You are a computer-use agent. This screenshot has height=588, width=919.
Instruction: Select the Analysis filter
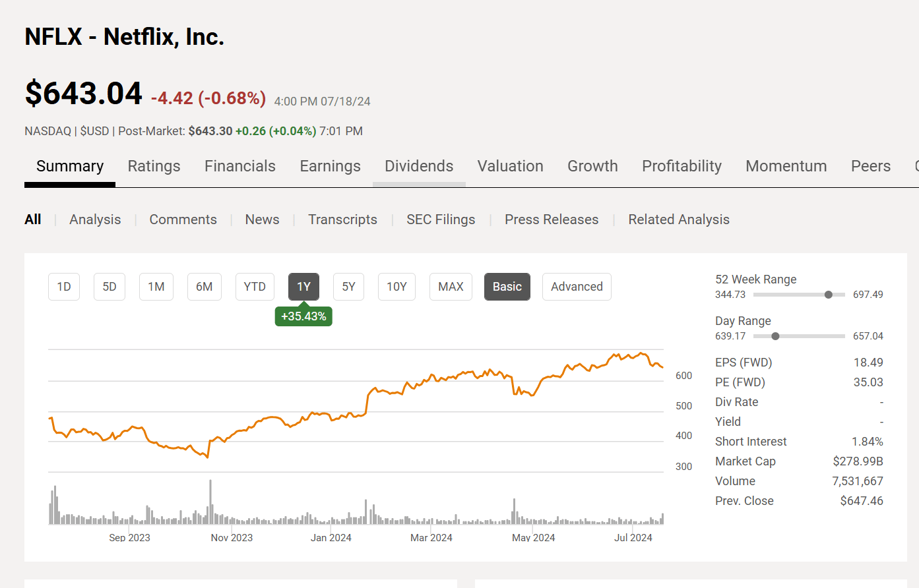95,220
